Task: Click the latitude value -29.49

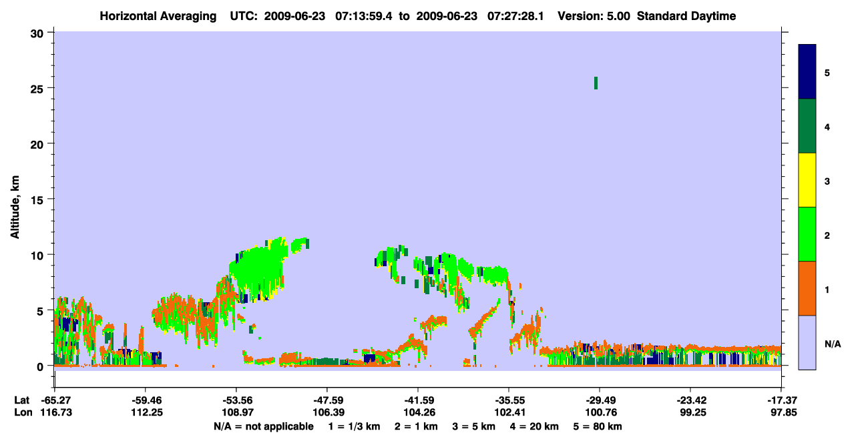Action: click(x=599, y=400)
